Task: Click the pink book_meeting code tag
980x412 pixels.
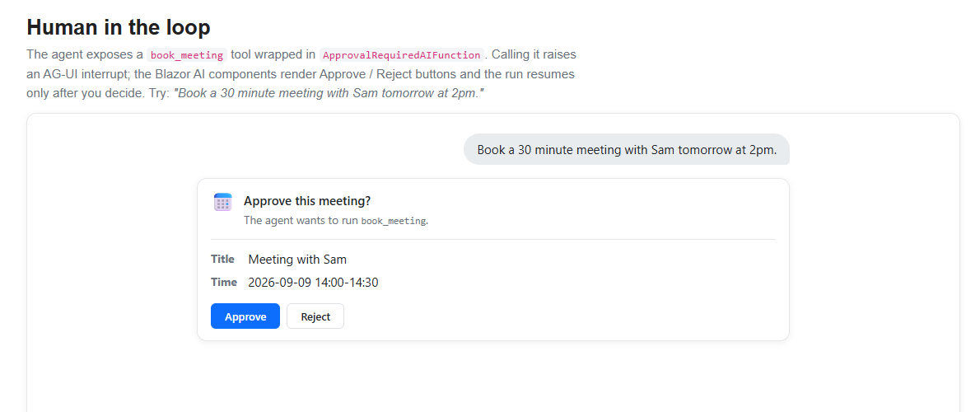Action: 187,54
